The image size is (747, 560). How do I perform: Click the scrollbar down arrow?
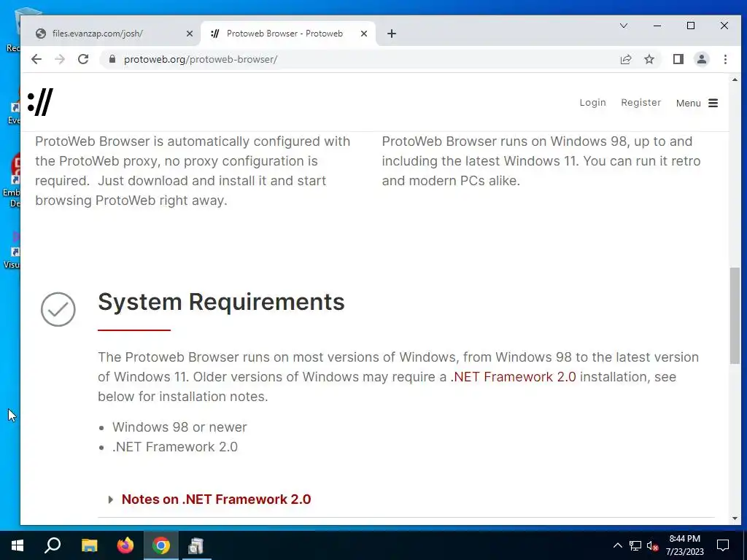coord(735,518)
